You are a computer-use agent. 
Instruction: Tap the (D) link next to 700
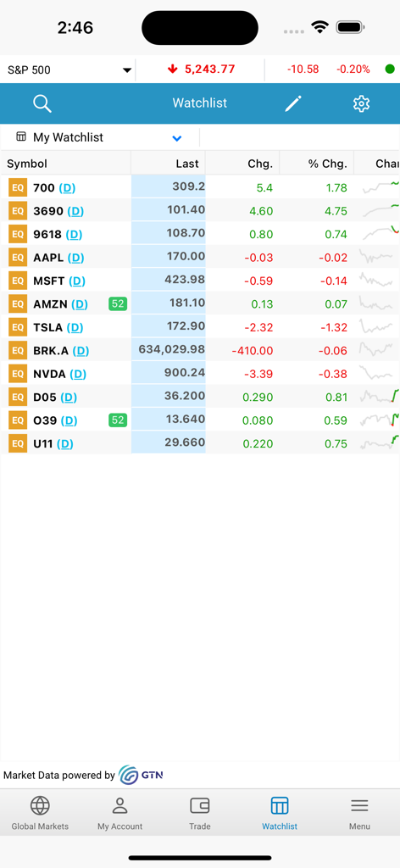[x=67, y=188]
